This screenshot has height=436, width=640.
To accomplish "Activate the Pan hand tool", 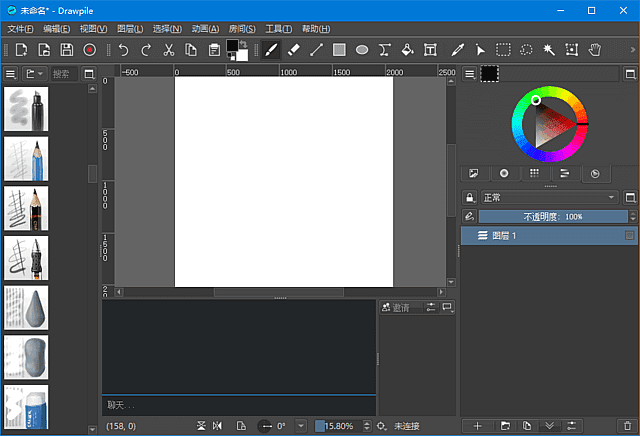I will (x=595, y=49).
